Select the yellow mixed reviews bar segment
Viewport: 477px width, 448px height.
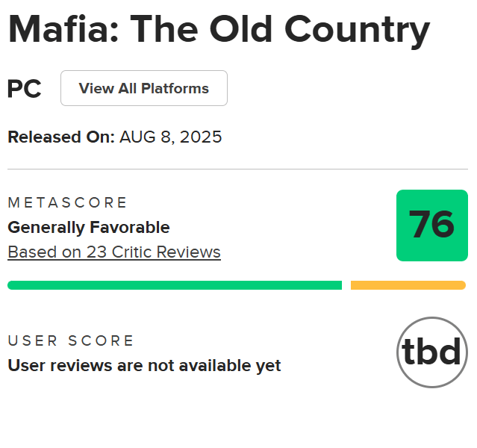coord(408,285)
